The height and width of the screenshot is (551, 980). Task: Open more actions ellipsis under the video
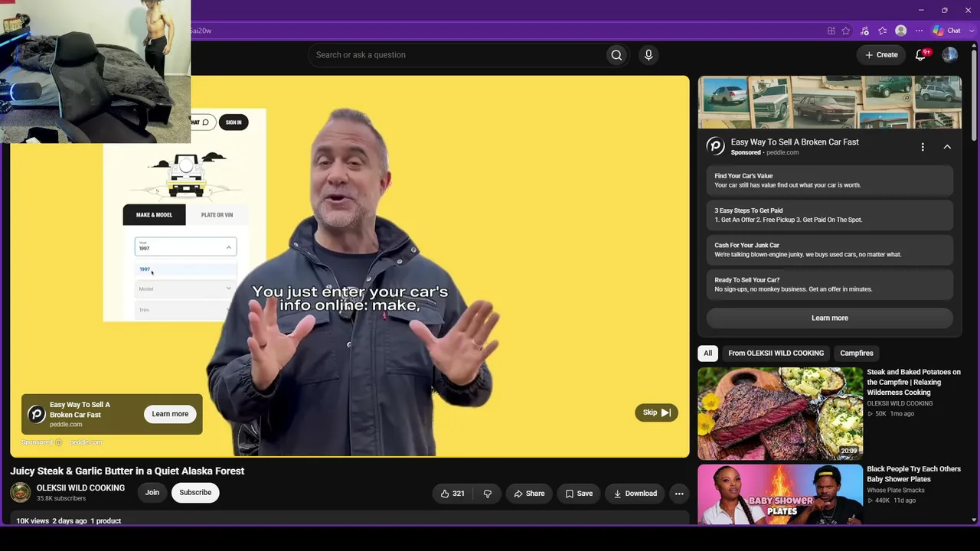(679, 494)
